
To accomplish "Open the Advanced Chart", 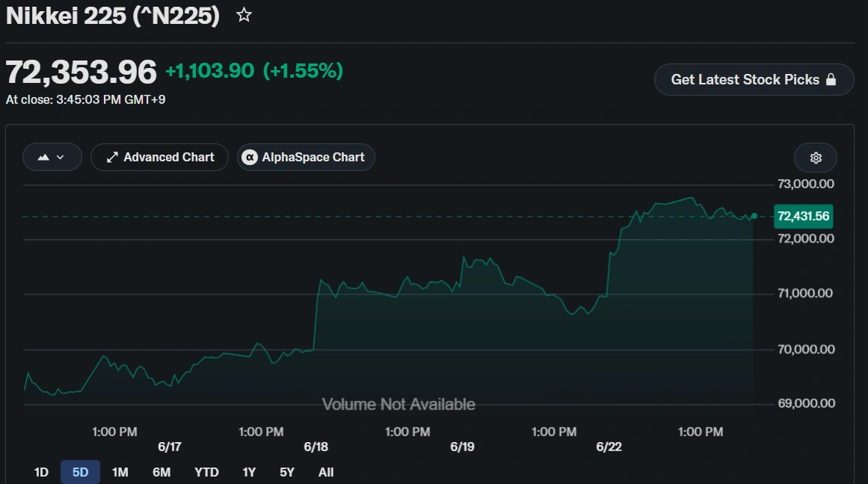I will [159, 157].
